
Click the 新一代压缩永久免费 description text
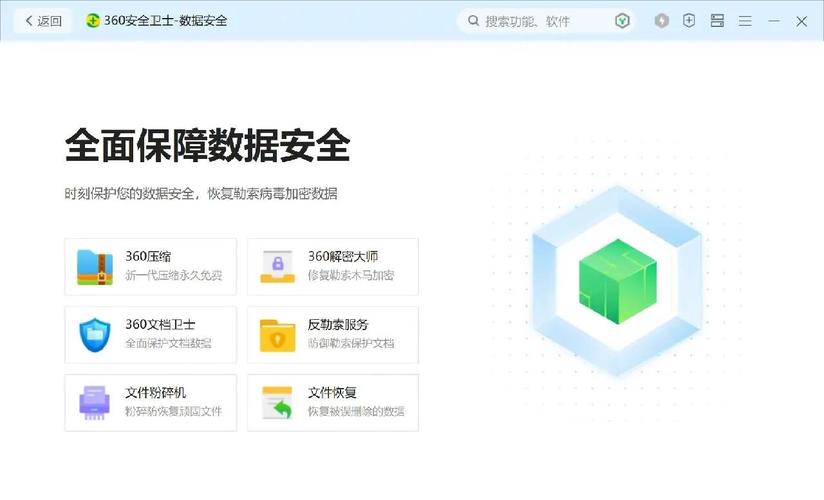click(x=173, y=276)
